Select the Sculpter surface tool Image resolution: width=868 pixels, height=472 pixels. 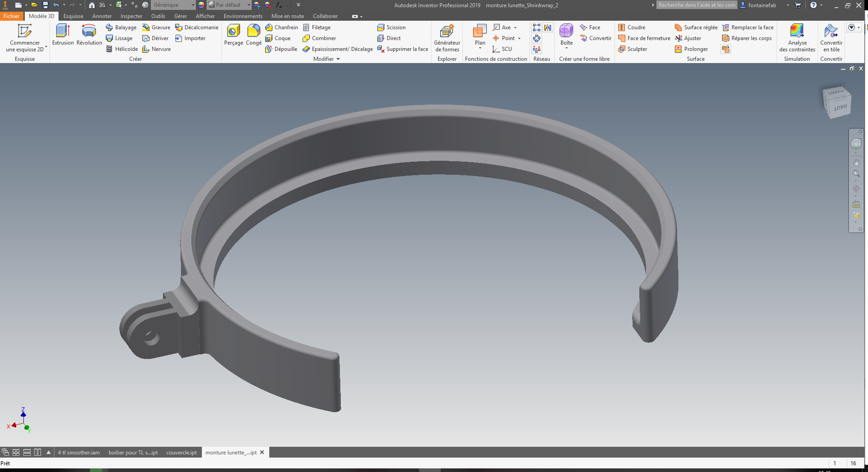(x=633, y=49)
